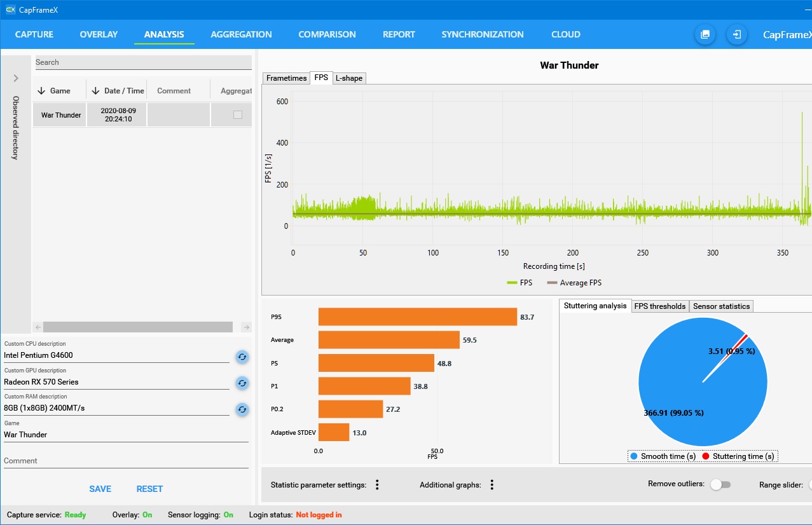Click the Search records field

143,62
